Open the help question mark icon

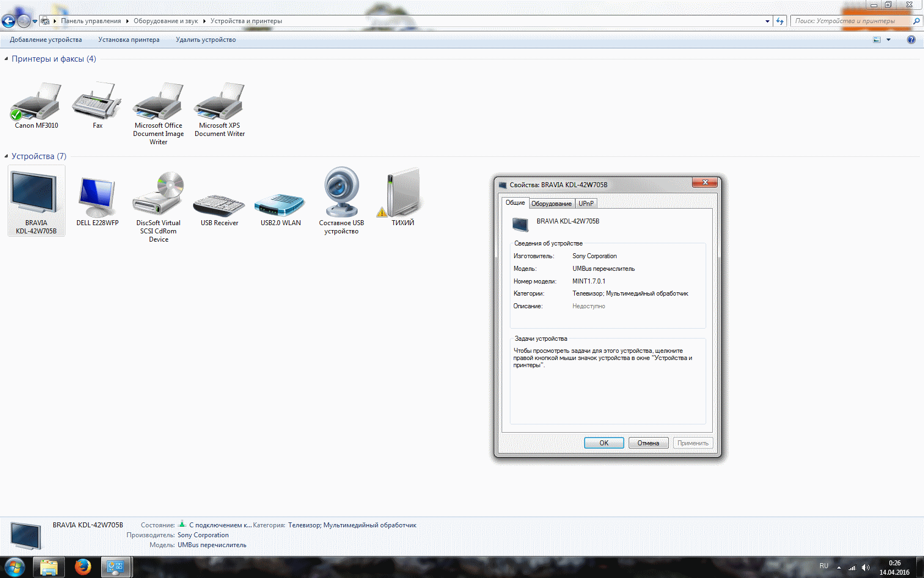[x=911, y=40]
